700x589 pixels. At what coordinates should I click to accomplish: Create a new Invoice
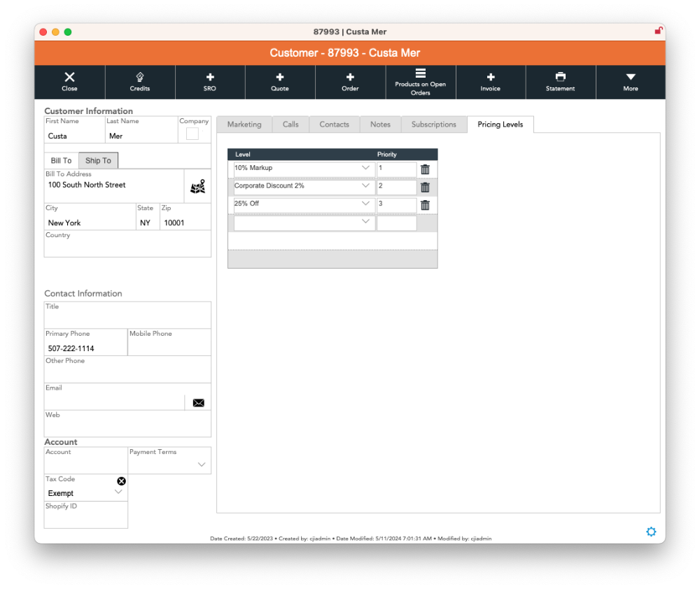coord(490,82)
